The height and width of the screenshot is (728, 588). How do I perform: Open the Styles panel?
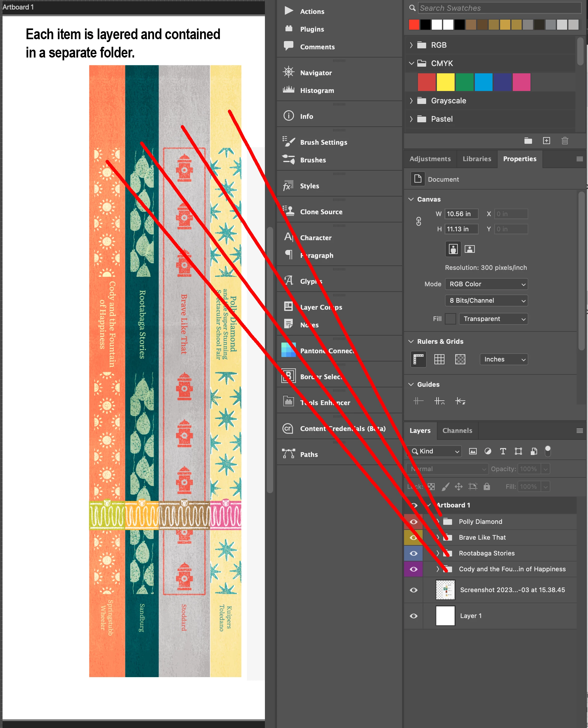[301, 186]
